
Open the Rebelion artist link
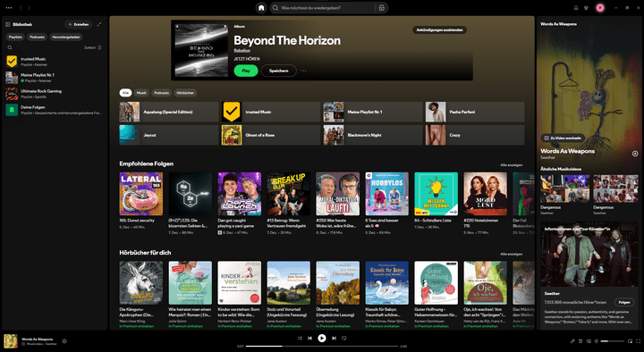(x=241, y=50)
